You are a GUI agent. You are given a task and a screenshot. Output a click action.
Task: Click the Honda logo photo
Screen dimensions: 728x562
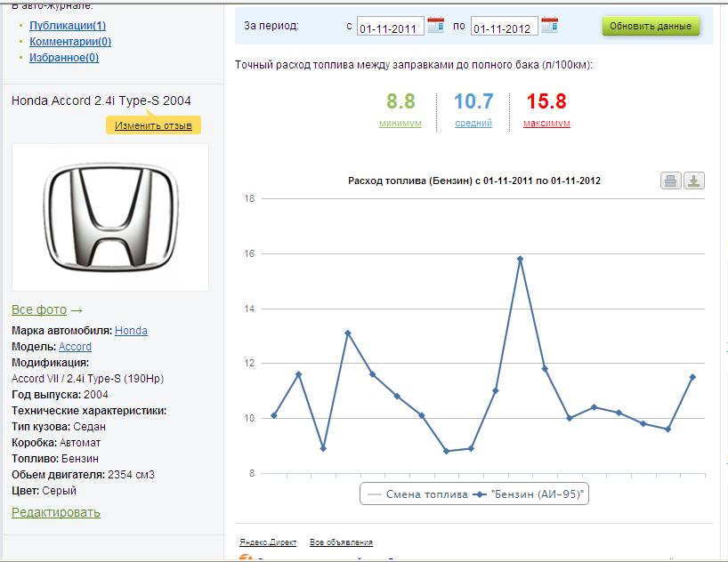(110, 217)
